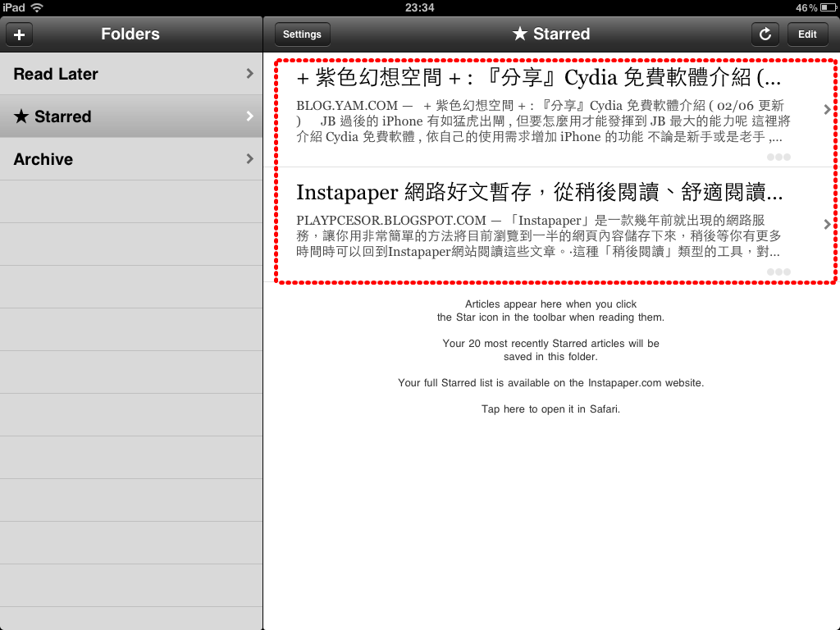Tap the Read Later row chevron
The image size is (840, 630).
pyautogui.click(x=249, y=74)
